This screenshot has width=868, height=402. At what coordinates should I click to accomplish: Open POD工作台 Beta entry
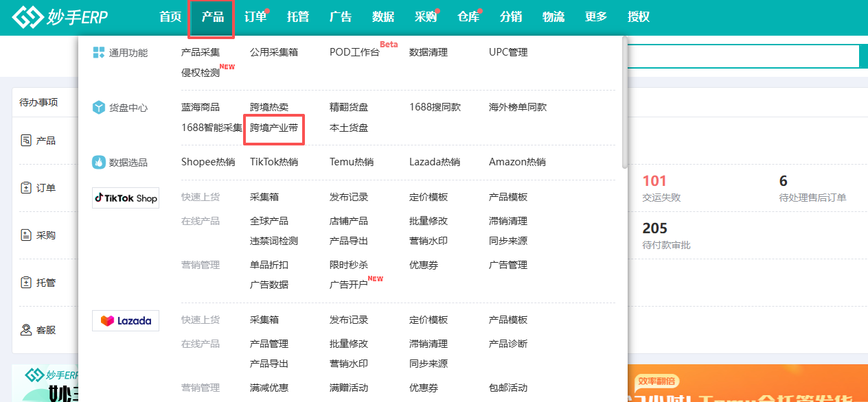click(x=354, y=52)
